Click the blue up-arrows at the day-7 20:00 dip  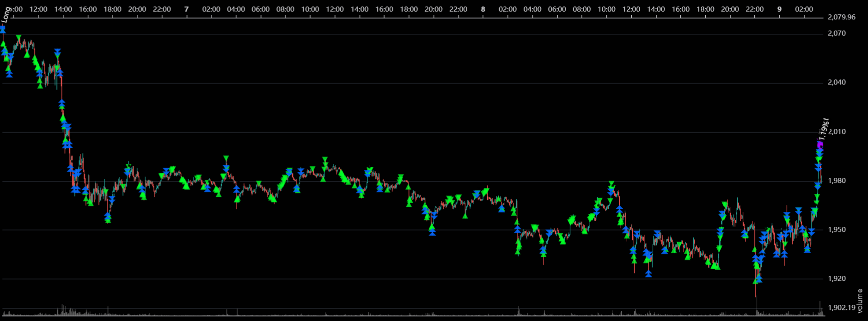coord(432,232)
